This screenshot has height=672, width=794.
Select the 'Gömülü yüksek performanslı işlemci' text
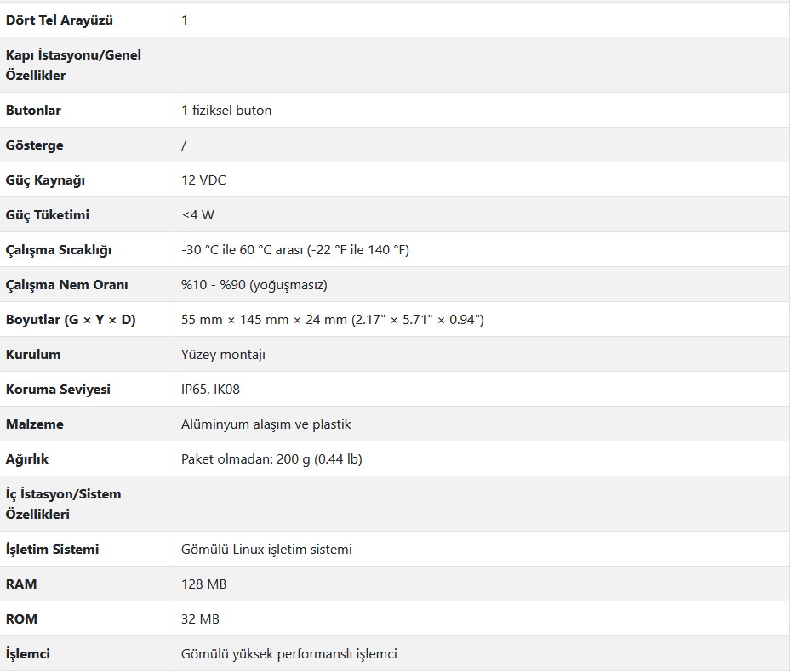click(289, 654)
